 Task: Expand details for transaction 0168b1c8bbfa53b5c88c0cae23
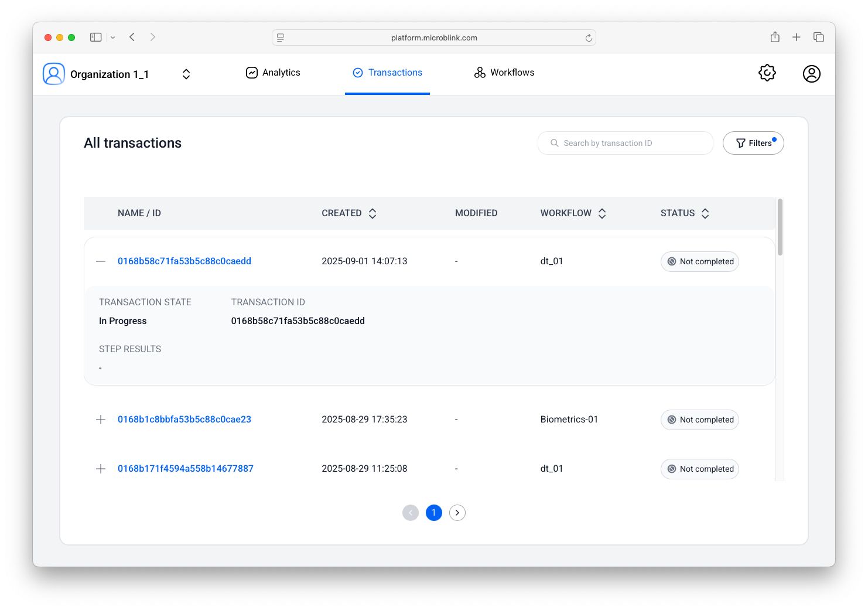100,420
